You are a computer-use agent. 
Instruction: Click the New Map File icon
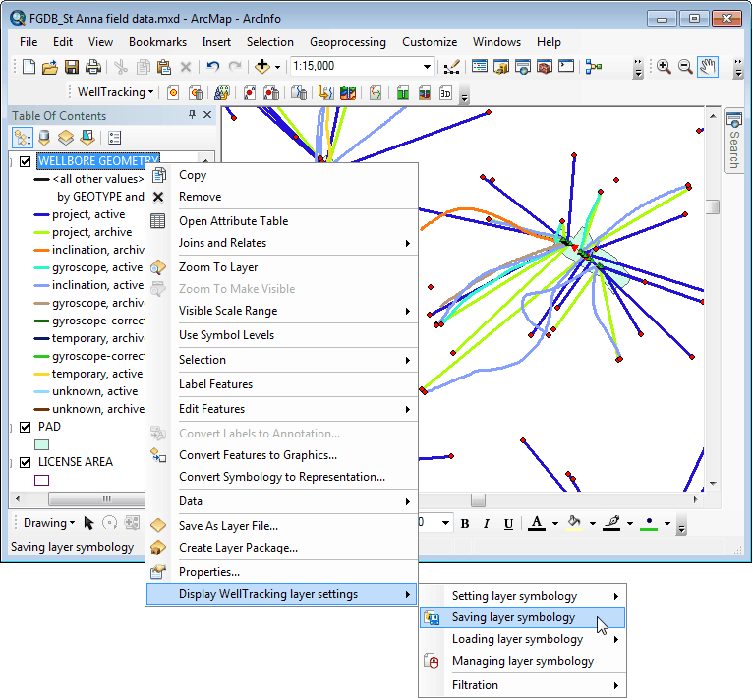(29, 67)
